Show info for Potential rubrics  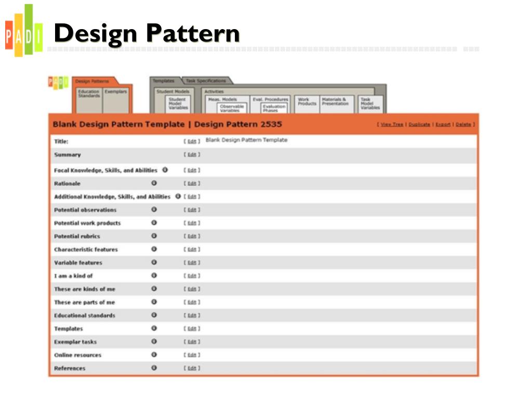click(x=154, y=236)
